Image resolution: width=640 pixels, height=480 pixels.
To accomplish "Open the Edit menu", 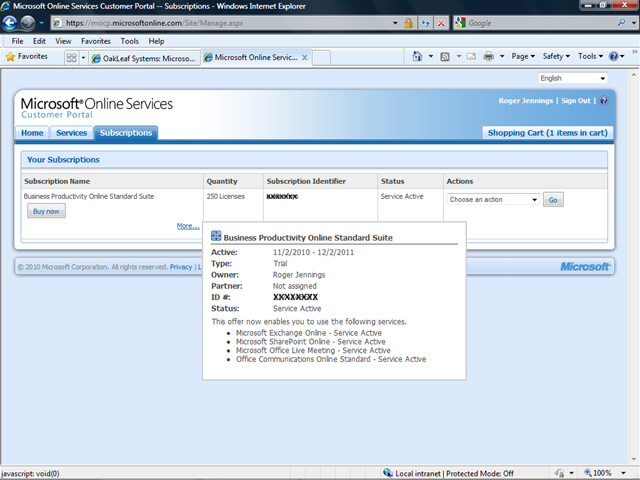I will pyautogui.click(x=39, y=41).
